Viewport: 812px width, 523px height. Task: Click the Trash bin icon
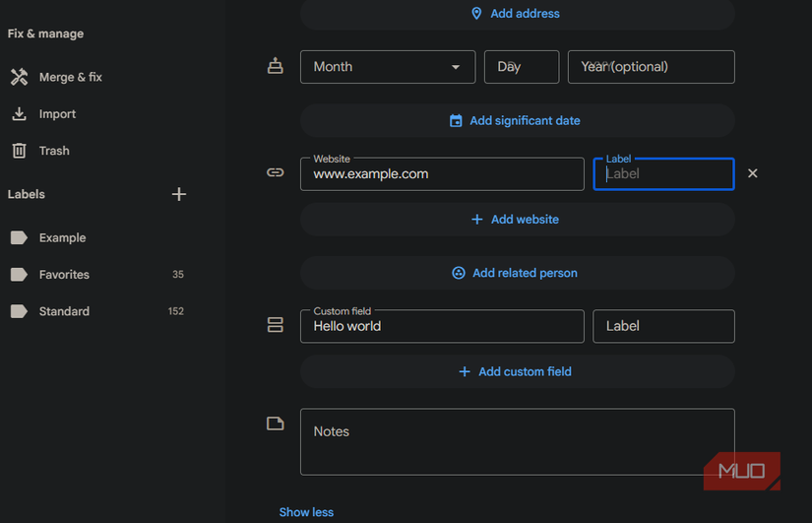pos(19,151)
